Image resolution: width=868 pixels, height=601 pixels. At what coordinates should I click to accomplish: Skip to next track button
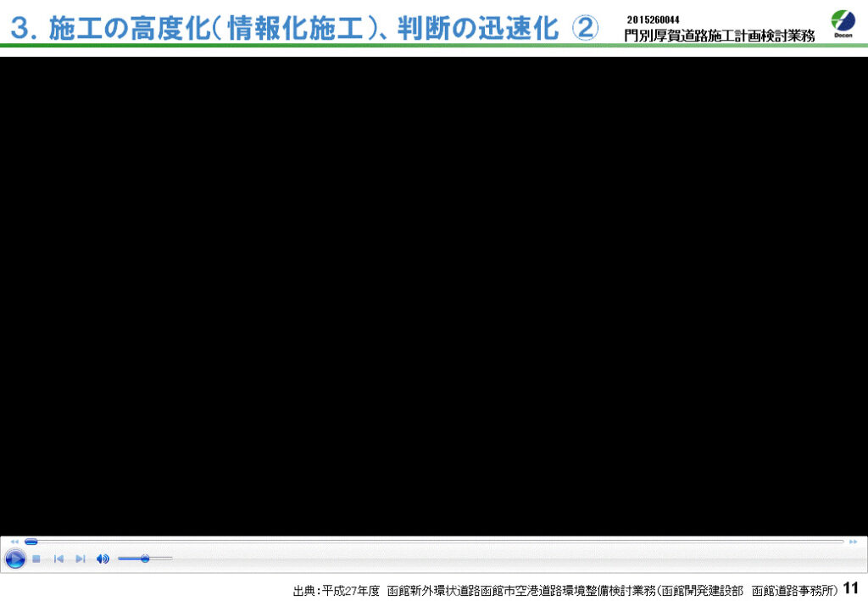[x=81, y=559]
